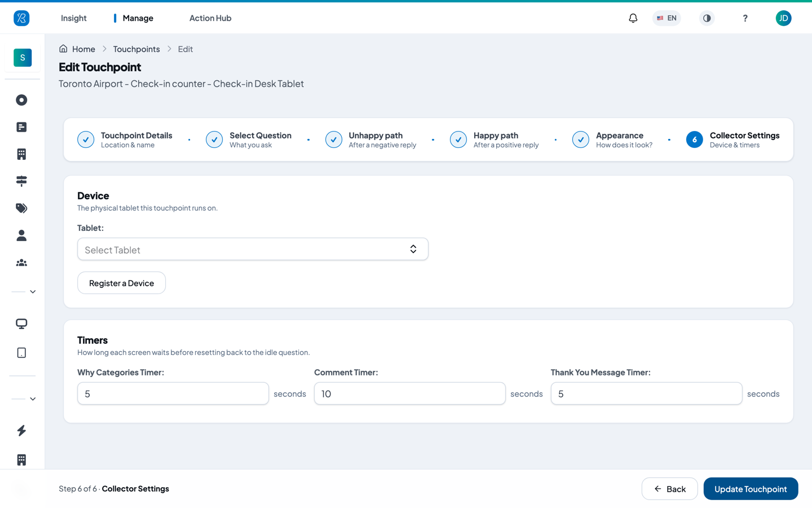
Task: Switch to the Insight tab
Action: coord(74,18)
